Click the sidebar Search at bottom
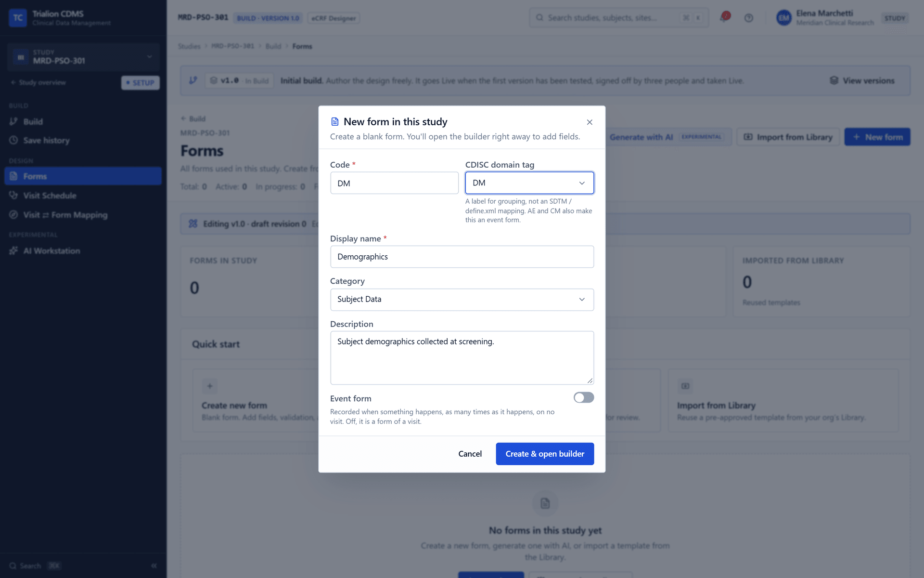This screenshot has height=578, width=924. (x=35, y=566)
